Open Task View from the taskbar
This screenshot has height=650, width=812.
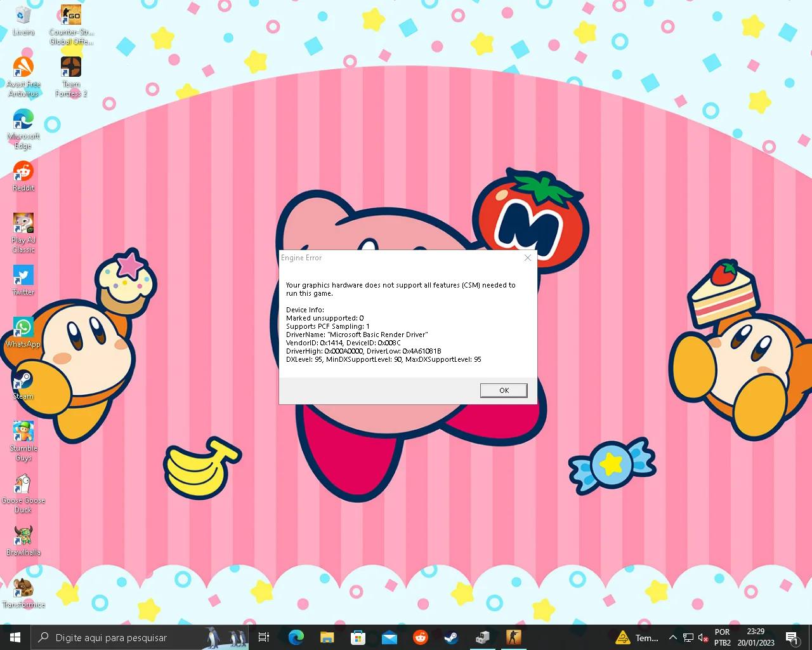(x=264, y=637)
